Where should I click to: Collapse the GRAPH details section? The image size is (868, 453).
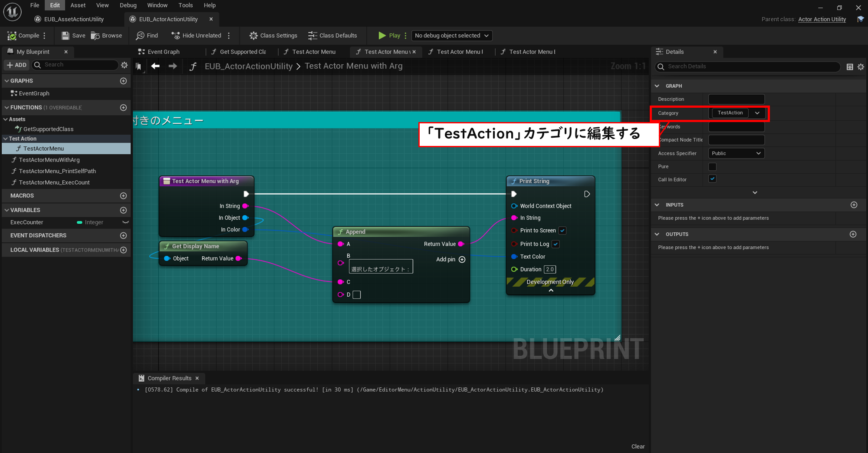(657, 86)
